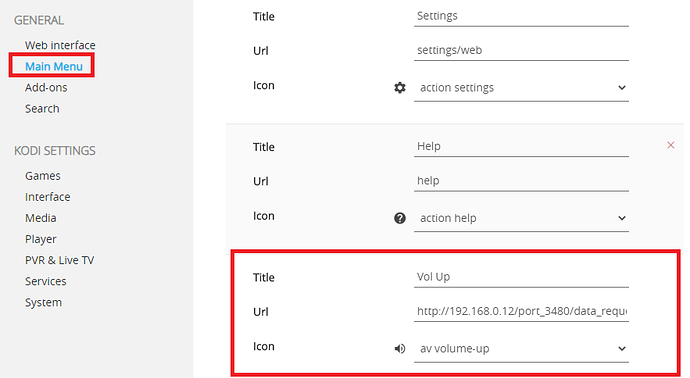This screenshot has height=378, width=690.
Task: Open the action settings icon dropdown
Action: click(521, 88)
